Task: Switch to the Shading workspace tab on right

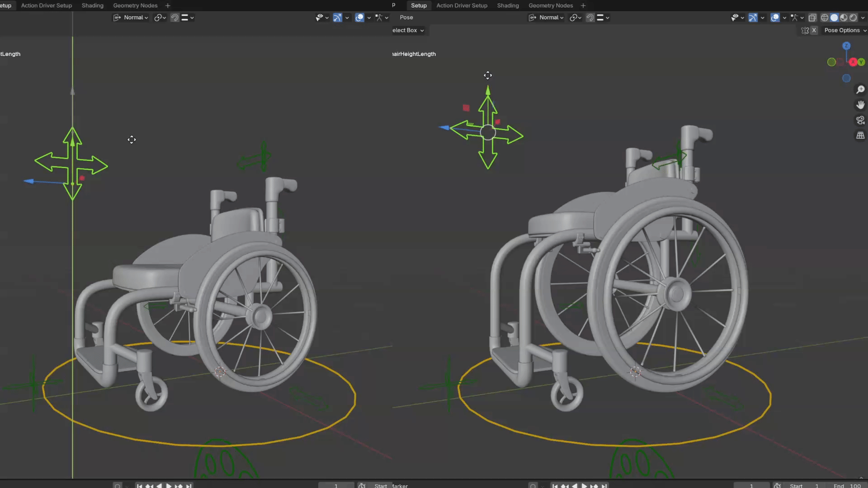Action: (508, 5)
